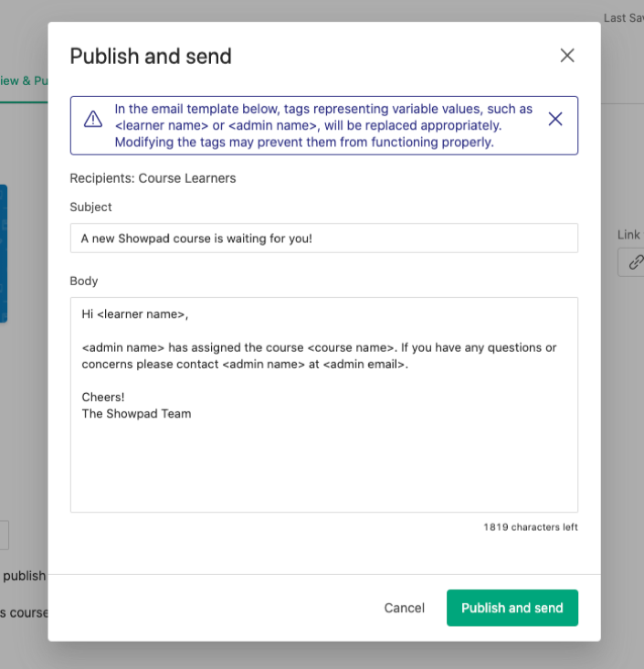Image resolution: width=644 pixels, height=669 pixels.
Task: Close the Publish and send dialog
Action: point(566,56)
